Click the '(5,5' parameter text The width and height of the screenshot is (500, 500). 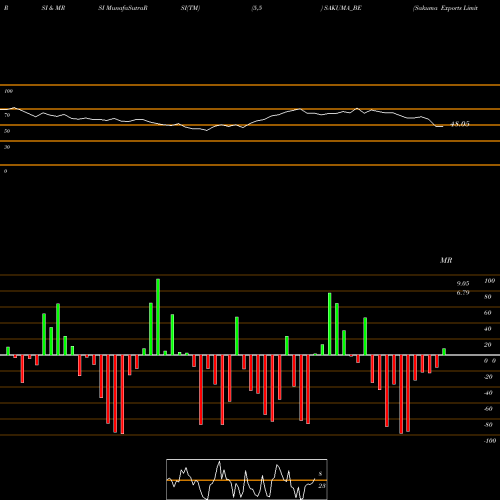[257, 8]
